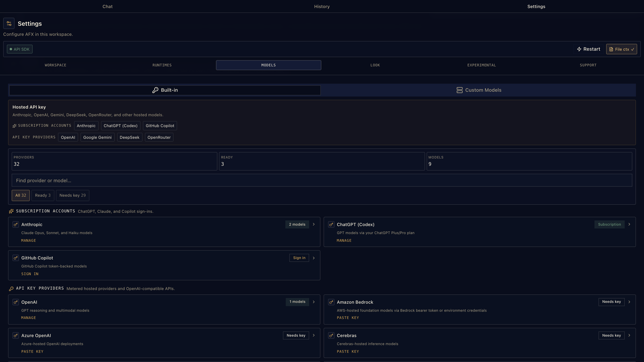Click the OpenAI card key icon

coord(16,302)
